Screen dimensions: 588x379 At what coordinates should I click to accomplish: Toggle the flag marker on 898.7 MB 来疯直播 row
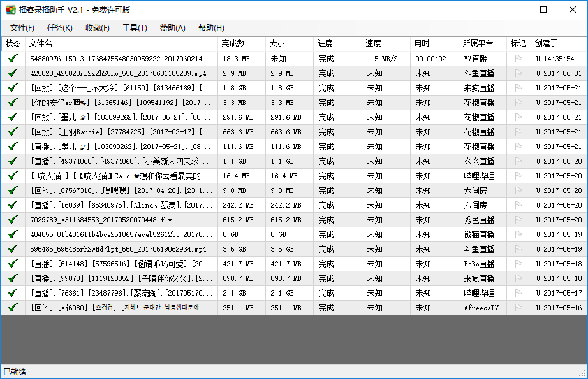pos(518,278)
